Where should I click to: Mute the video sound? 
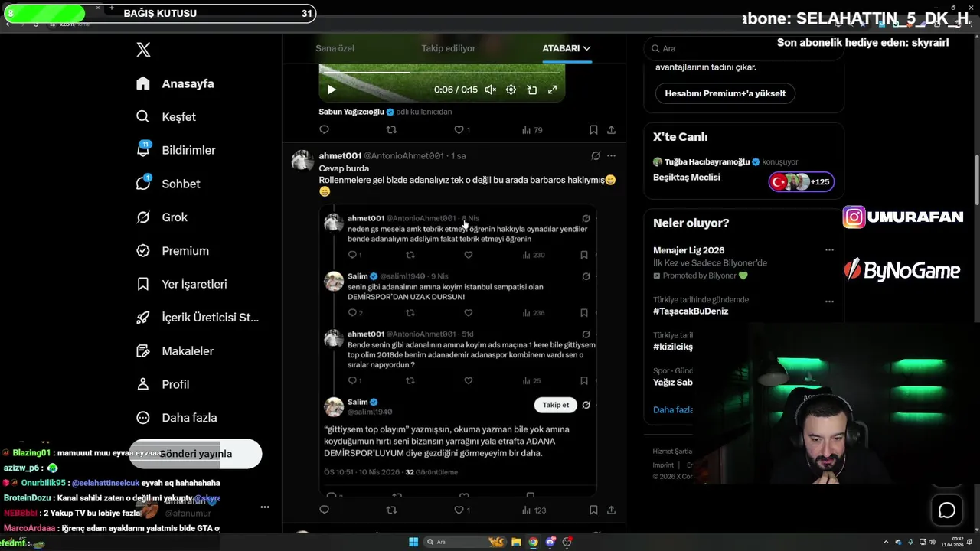click(490, 90)
